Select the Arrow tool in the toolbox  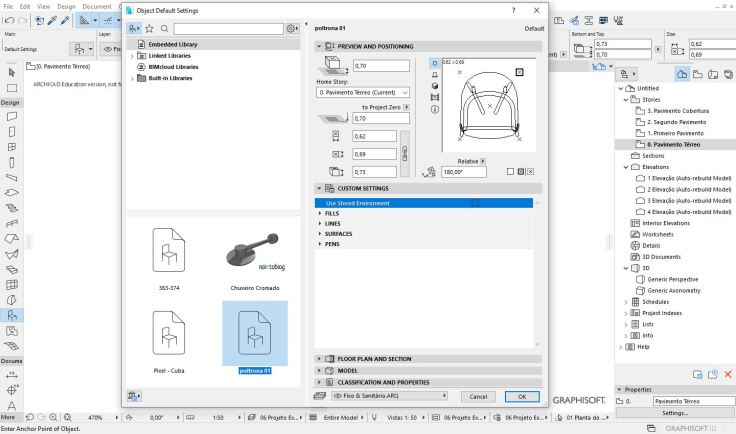pyautogui.click(x=12, y=72)
